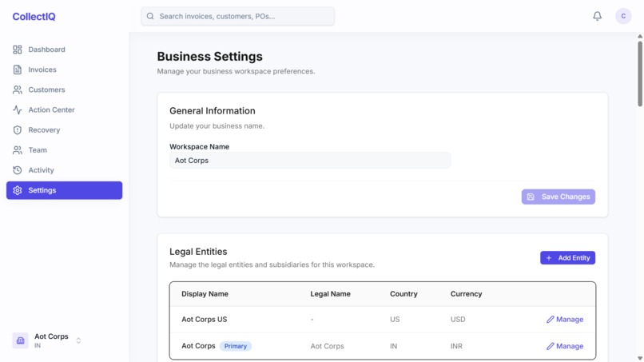The image size is (644, 362).
Task: Open Invoices in sidebar
Action: pos(64,70)
